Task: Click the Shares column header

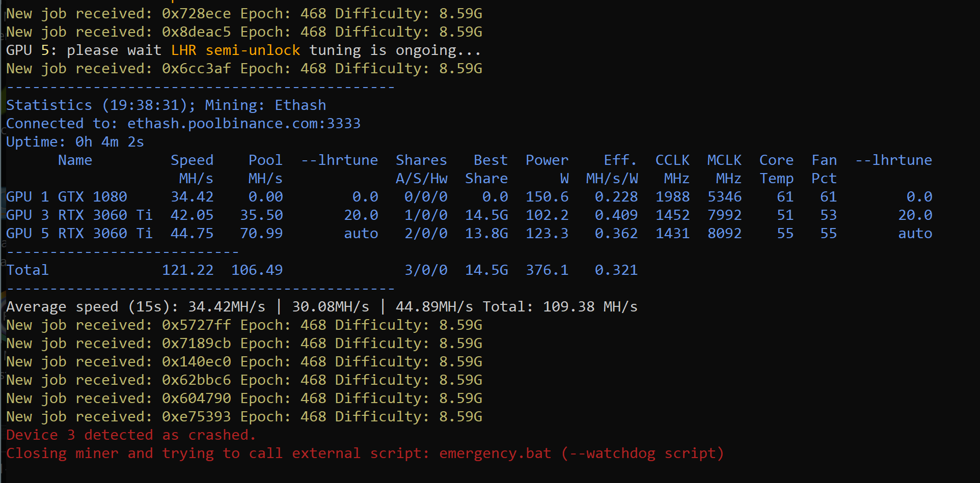Action: coord(421,160)
